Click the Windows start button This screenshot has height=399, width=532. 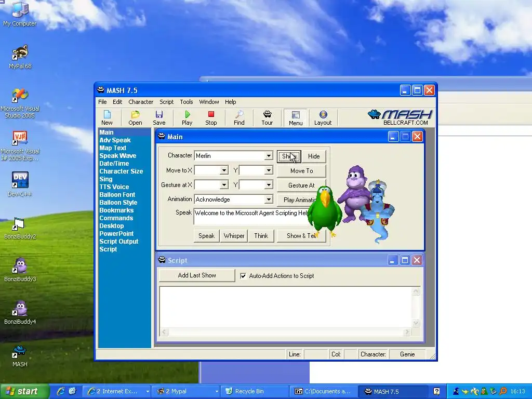tap(24, 391)
